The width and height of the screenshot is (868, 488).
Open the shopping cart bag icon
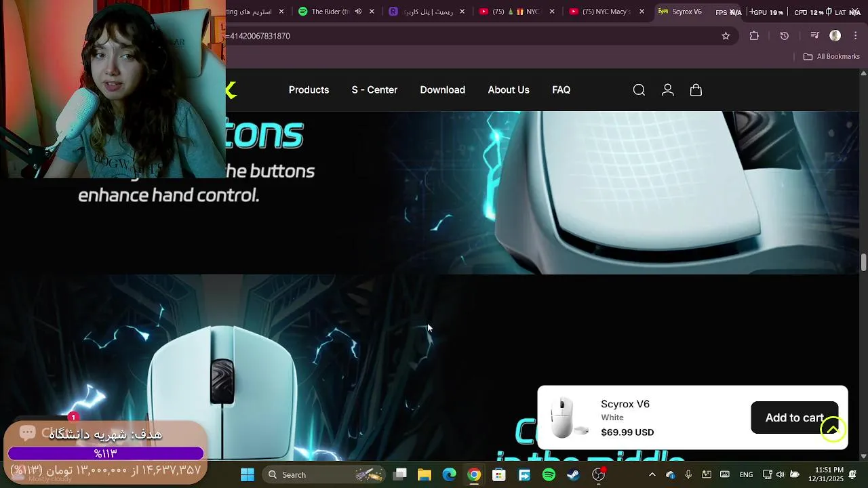coord(696,90)
